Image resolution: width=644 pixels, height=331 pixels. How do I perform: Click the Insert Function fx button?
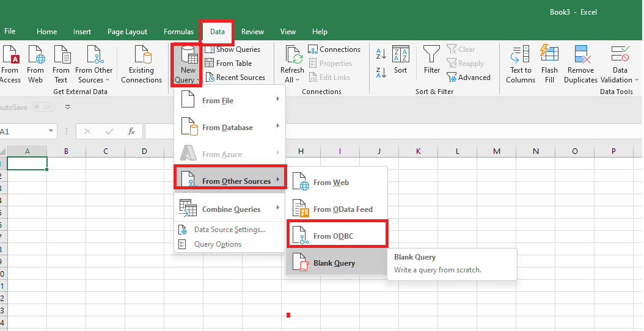(131, 131)
